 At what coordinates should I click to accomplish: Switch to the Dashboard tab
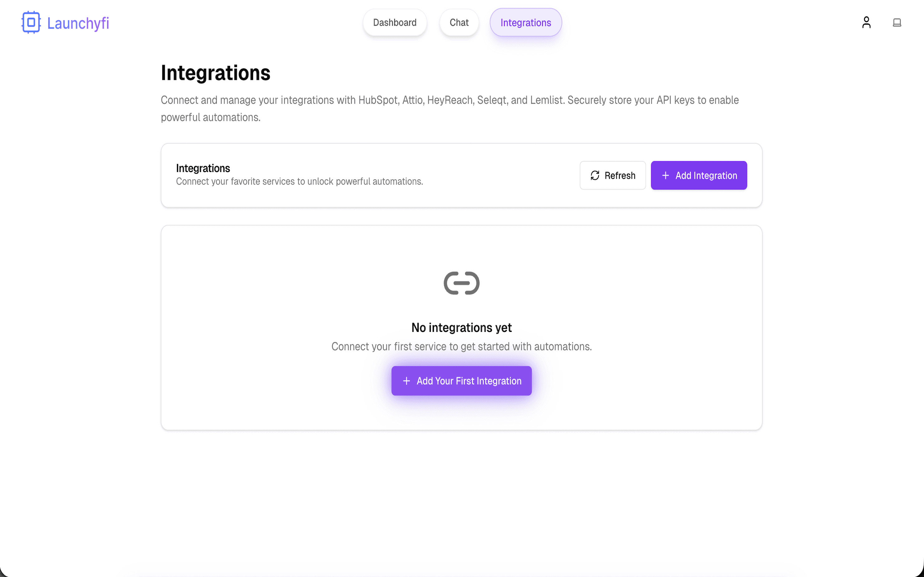(395, 22)
